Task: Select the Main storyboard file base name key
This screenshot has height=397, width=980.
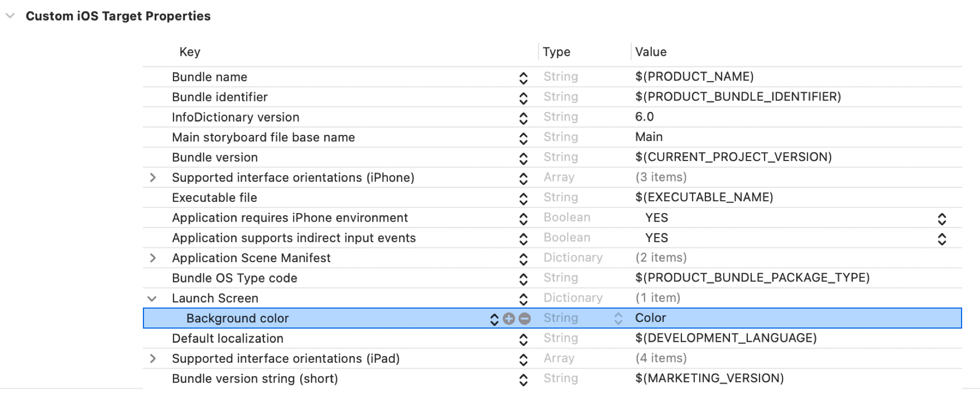Action: (263, 137)
